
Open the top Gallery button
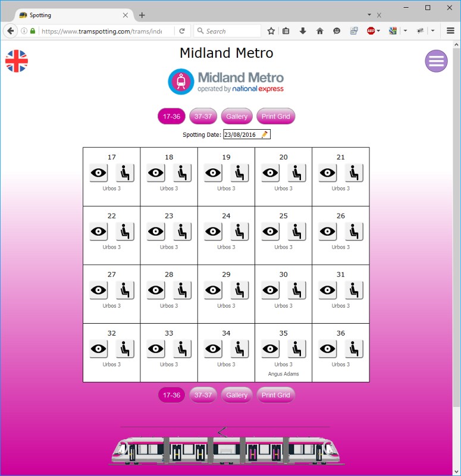tap(237, 116)
